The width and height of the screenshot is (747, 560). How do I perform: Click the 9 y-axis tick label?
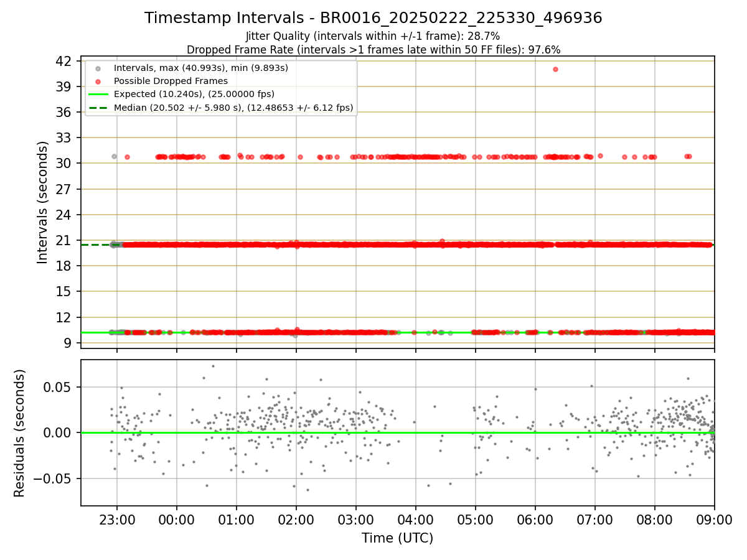pos(67,343)
